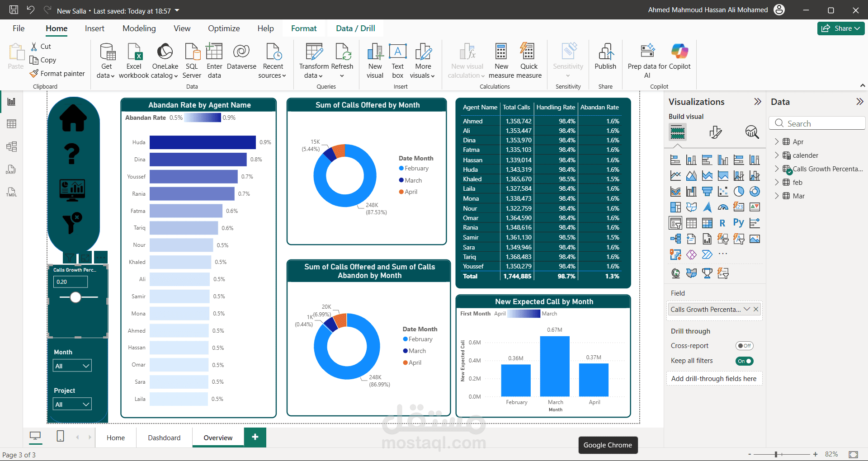868x461 pixels.
Task: Click the clear filter funnel icon on report
Action: [x=72, y=223]
